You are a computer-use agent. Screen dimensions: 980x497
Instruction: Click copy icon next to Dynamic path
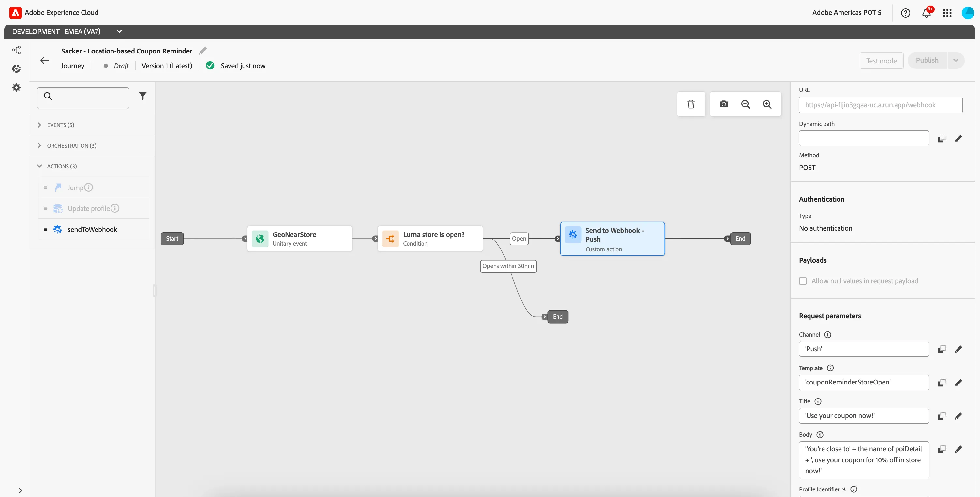[x=942, y=139]
